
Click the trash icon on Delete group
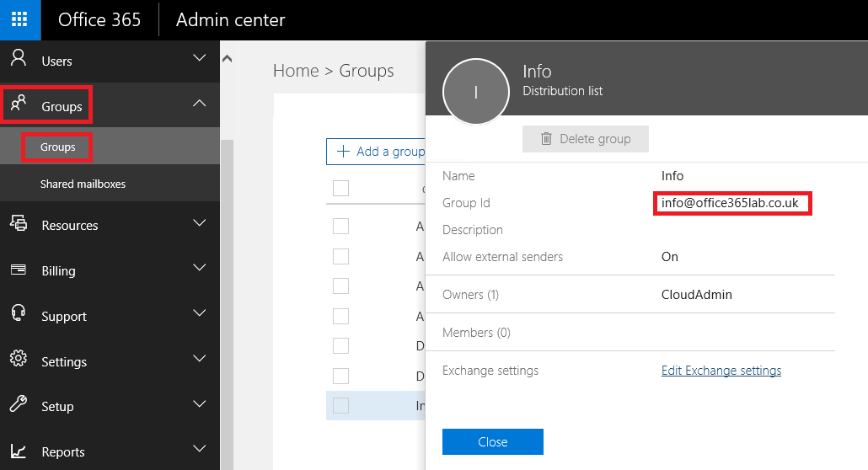pos(546,138)
